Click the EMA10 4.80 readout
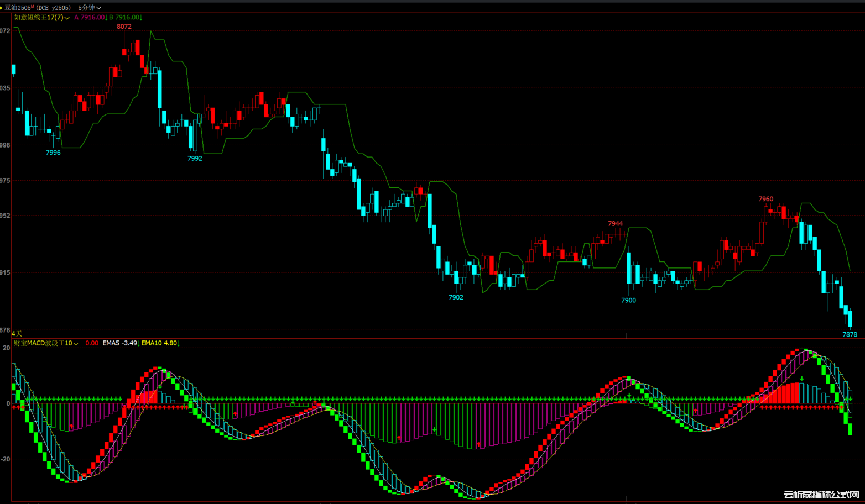Screen dimensions: 865x504 pos(159,343)
